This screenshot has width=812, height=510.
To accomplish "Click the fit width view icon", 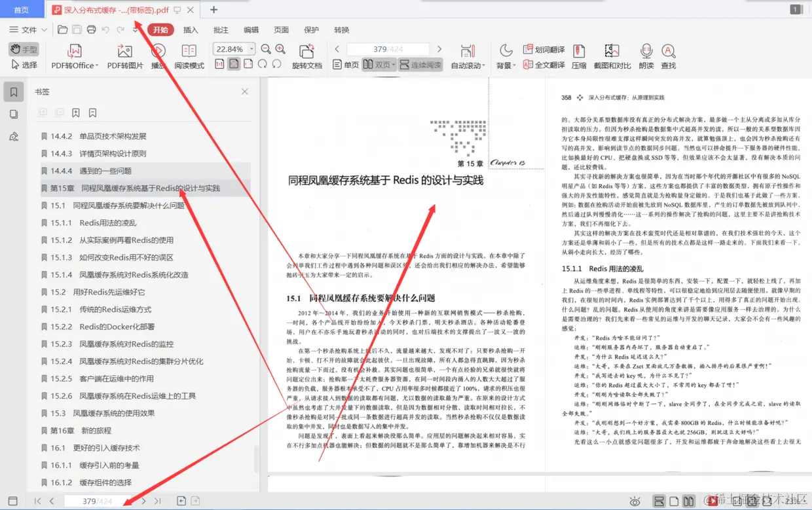I will [x=248, y=64].
